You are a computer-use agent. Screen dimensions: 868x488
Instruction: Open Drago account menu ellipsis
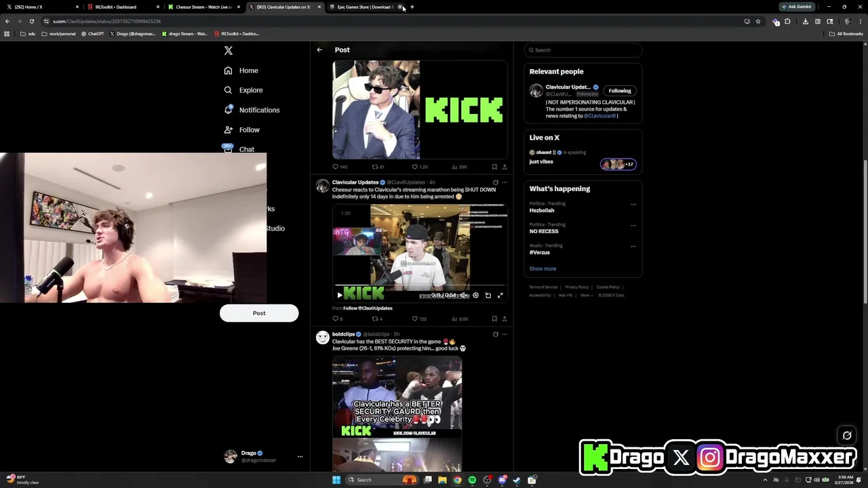point(300,457)
